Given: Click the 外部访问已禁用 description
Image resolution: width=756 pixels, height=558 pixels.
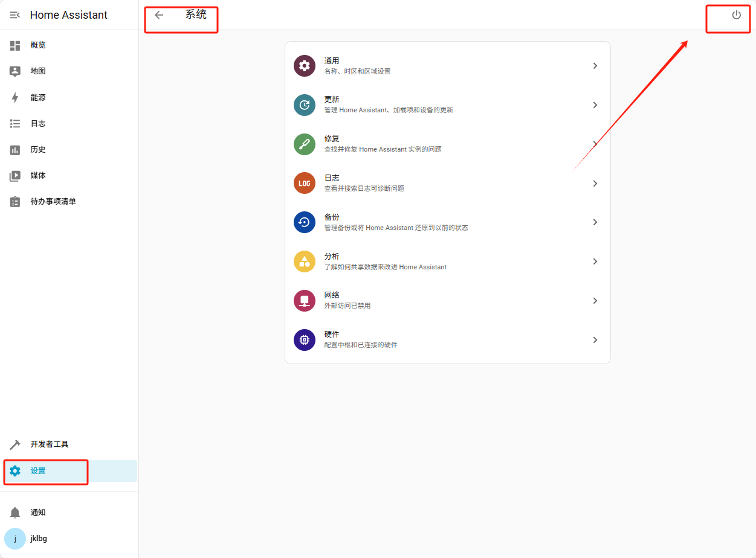Looking at the screenshot, I should click(347, 306).
